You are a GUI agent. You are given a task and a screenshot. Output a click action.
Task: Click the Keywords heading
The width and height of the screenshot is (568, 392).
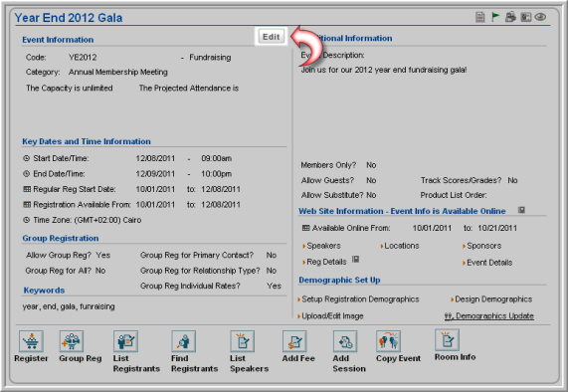[44, 291]
